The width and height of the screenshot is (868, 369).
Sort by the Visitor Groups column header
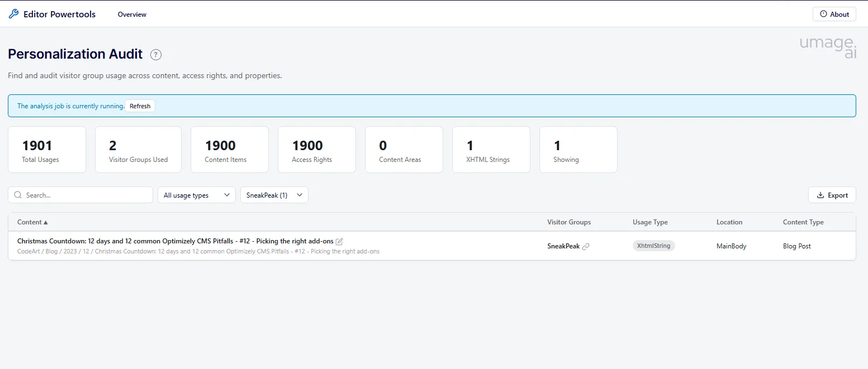tap(569, 222)
